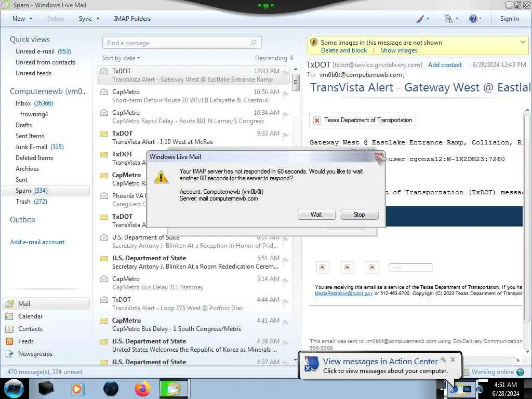Click the message list scrollbar thumb
This screenshot has width=532, height=399.
click(296, 82)
